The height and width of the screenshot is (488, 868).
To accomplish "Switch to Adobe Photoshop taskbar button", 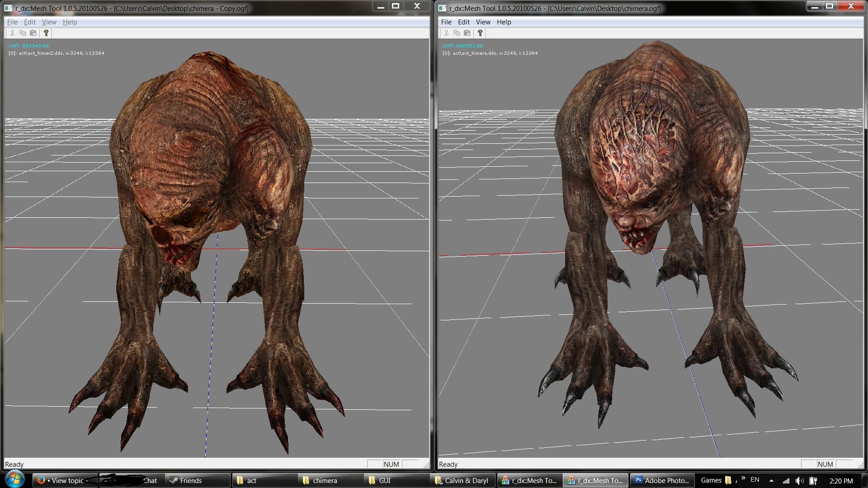I will [x=662, y=480].
